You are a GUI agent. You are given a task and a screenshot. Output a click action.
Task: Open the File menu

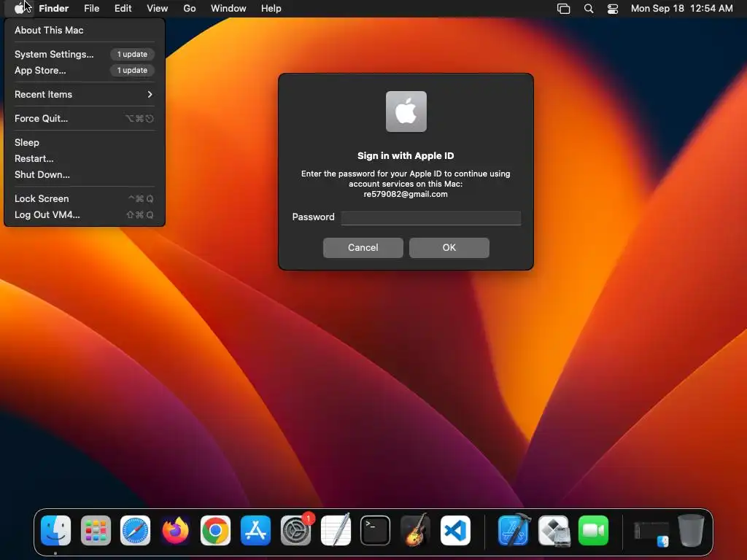tap(91, 9)
